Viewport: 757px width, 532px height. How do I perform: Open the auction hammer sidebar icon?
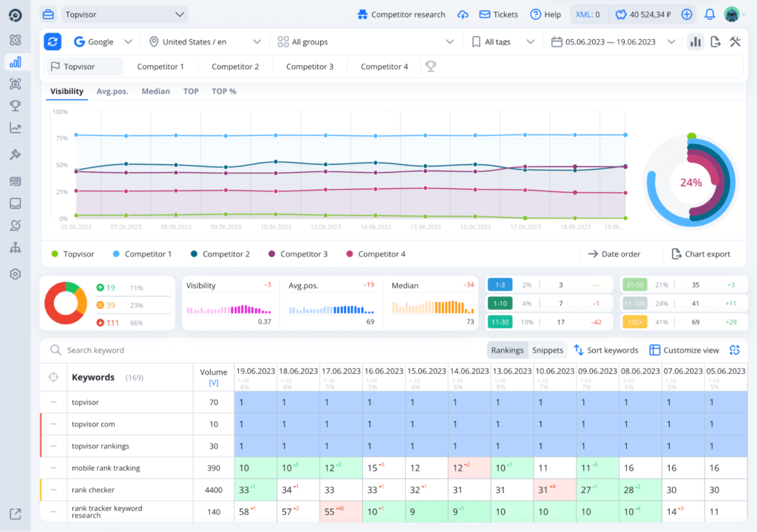(15, 154)
